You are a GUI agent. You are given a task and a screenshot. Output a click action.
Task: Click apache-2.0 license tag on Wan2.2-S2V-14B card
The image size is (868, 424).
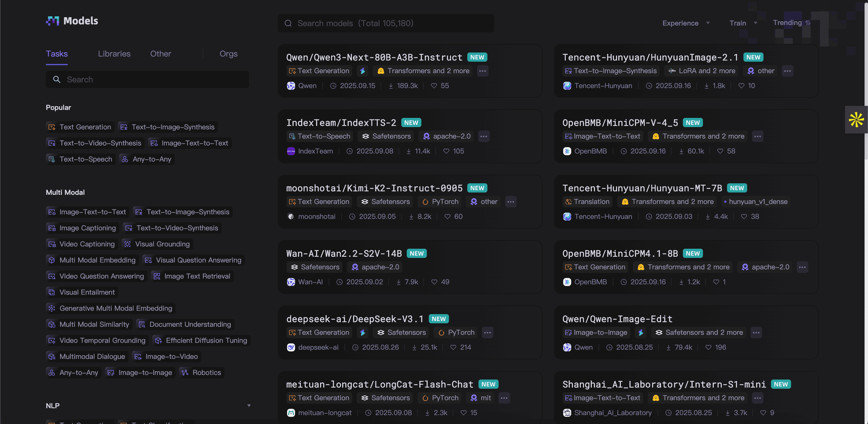coord(375,267)
